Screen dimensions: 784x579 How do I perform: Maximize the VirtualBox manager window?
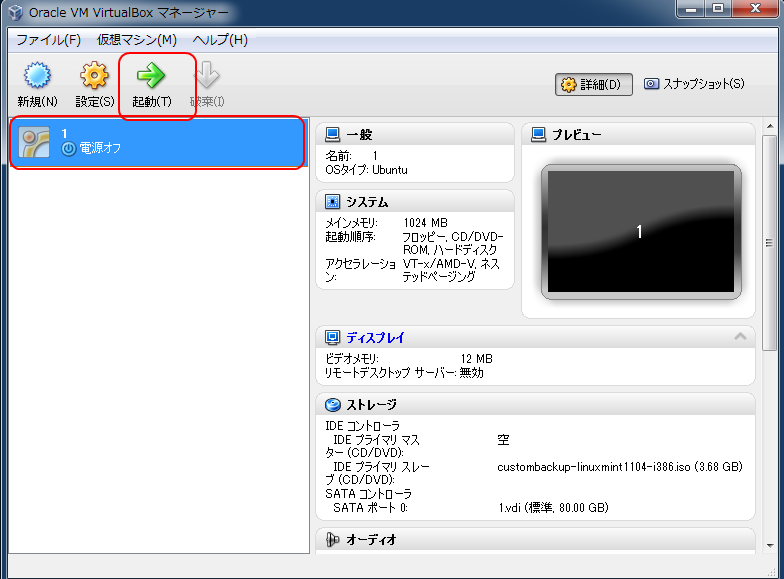tap(718, 9)
